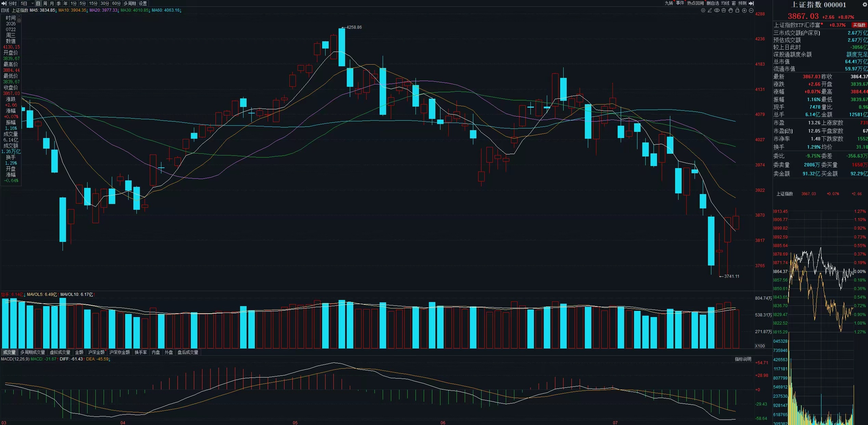Switch to 季 quarterly period

pos(58,3)
